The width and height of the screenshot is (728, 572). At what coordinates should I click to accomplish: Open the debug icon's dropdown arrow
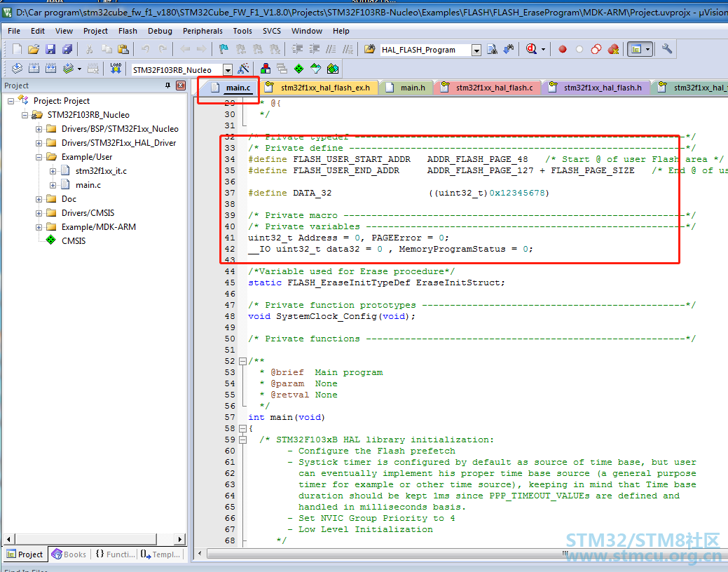pos(543,49)
